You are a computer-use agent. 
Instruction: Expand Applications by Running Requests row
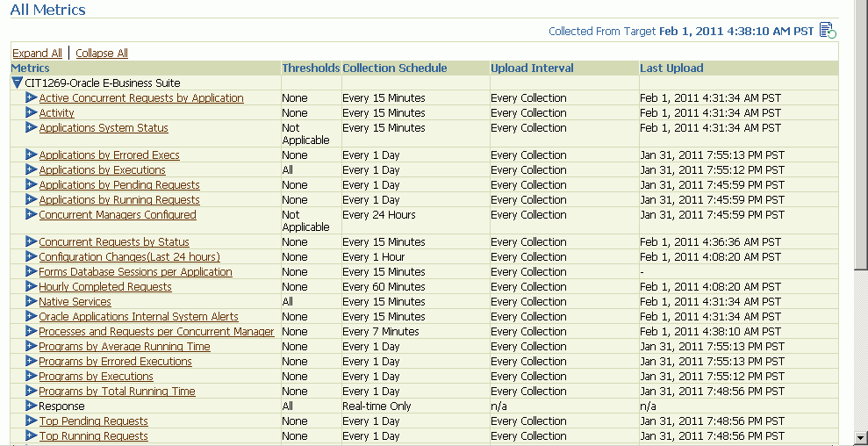pyautogui.click(x=32, y=199)
